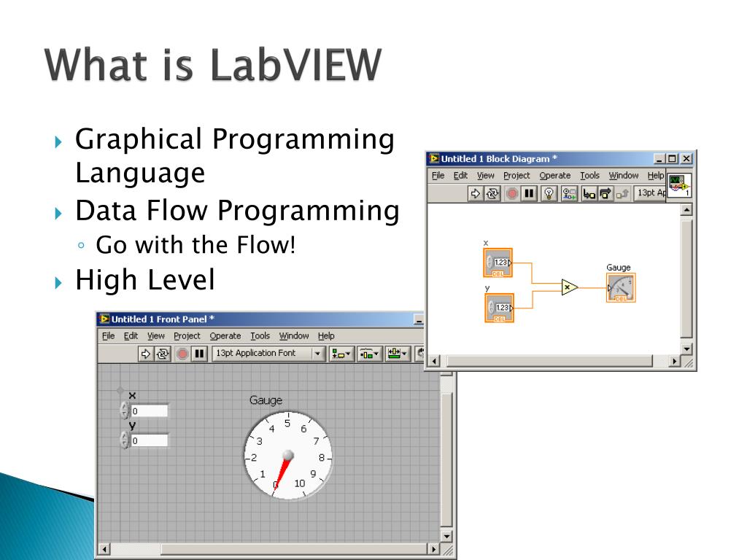Click the y numeric input field

coord(149,440)
